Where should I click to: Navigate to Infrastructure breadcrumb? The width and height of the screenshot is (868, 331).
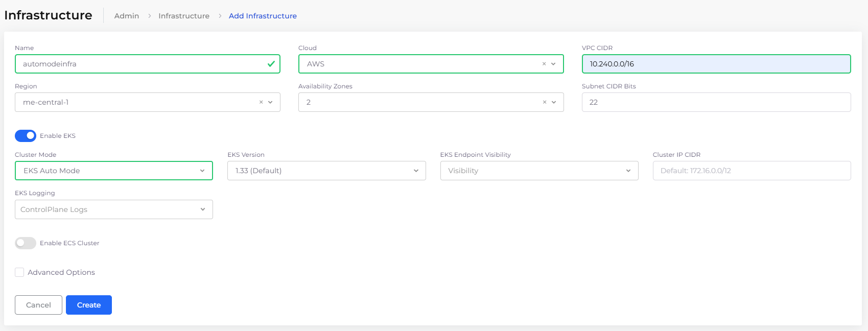184,16
